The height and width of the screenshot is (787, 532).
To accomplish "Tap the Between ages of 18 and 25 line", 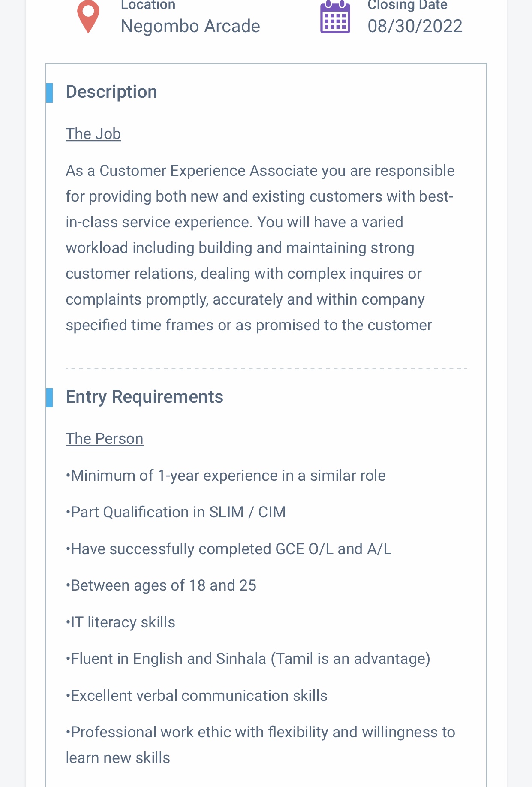I will (161, 585).
